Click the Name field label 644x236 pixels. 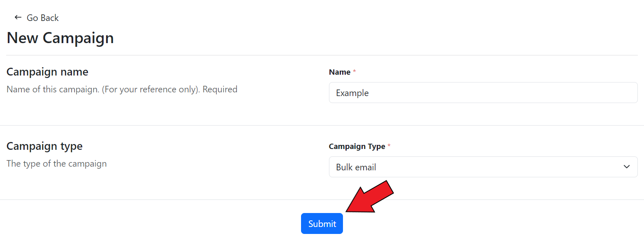(340, 72)
